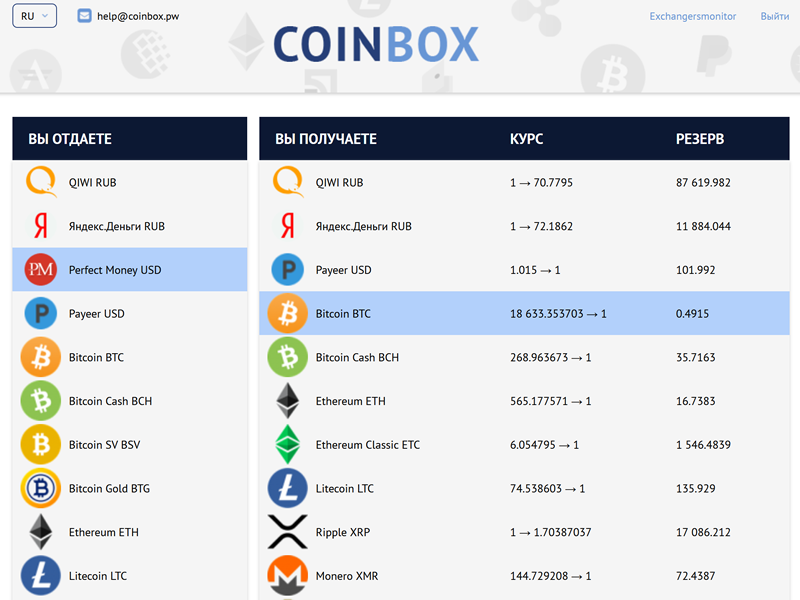Click reserve value 87 619.982
800x600 pixels.
click(x=703, y=183)
